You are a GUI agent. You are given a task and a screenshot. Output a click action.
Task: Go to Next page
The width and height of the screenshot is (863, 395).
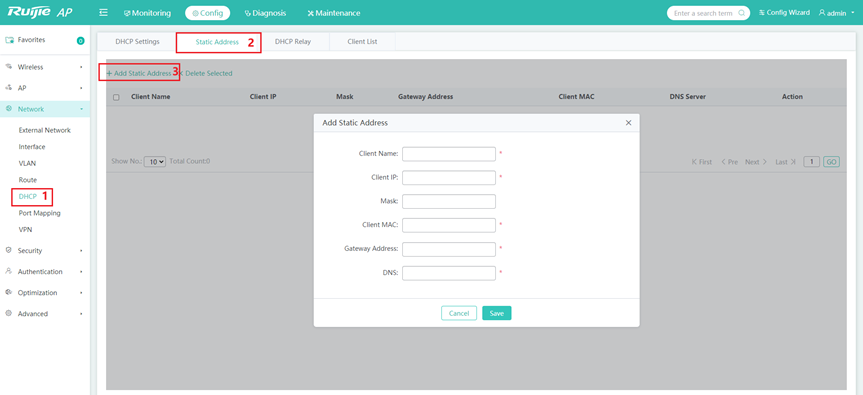pos(756,162)
